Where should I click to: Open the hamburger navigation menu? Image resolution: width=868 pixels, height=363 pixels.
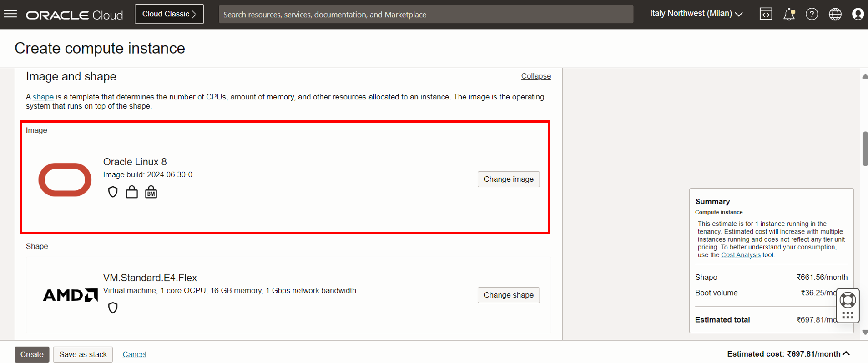(x=10, y=14)
